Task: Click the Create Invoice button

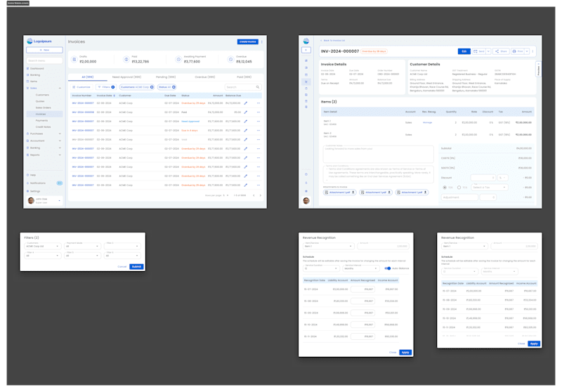Action: click(x=248, y=42)
